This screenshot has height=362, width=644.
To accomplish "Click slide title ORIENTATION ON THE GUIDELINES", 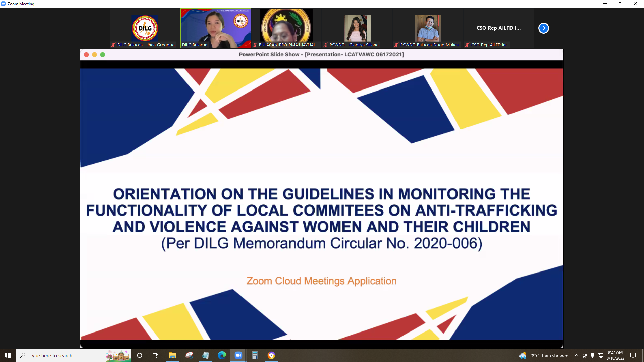I will (x=322, y=210).
